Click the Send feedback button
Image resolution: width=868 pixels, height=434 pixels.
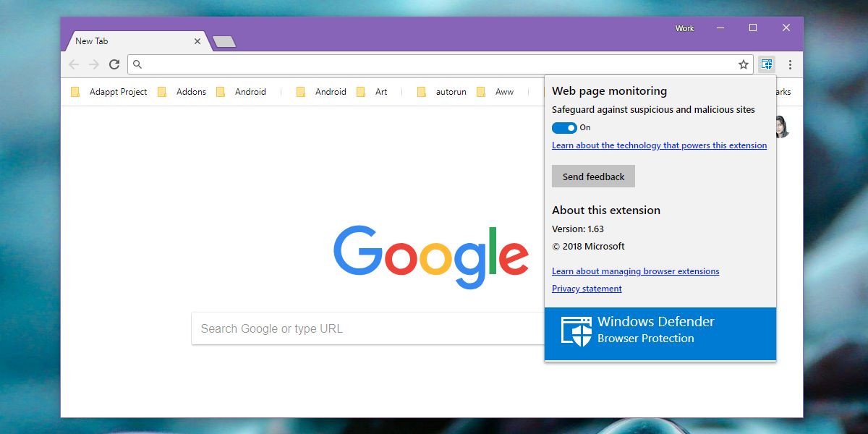pos(593,176)
